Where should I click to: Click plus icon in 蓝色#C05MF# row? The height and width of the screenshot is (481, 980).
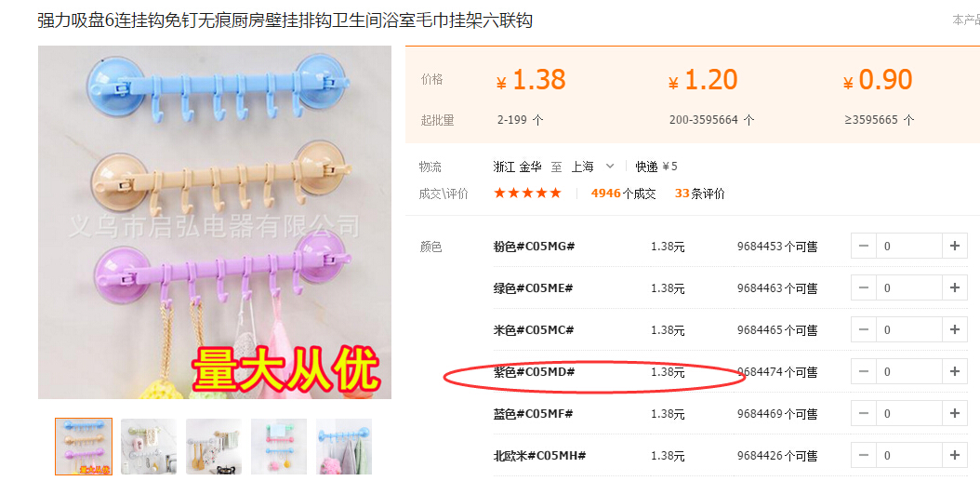(954, 413)
